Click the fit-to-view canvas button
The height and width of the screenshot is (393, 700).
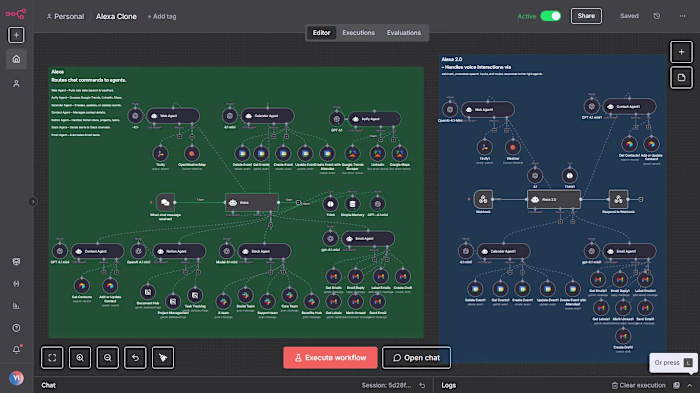[x=52, y=358]
